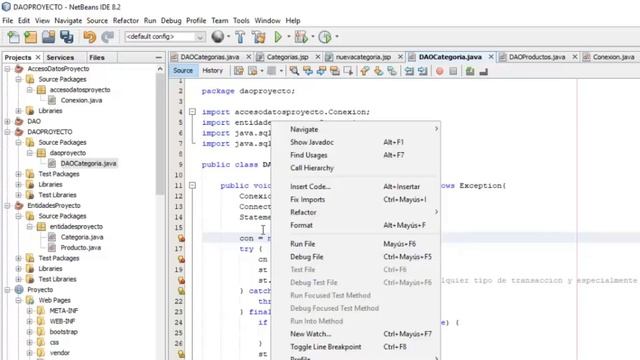Open the Debug menu in menu bar

[171, 20]
